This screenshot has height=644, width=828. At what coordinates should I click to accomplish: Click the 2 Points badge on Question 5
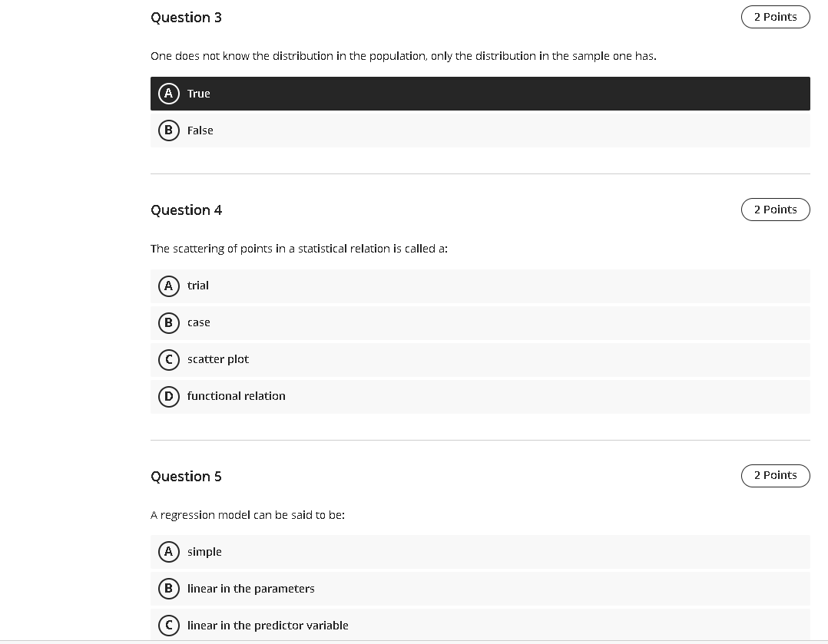pyautogui.click(x=775, y=475)
